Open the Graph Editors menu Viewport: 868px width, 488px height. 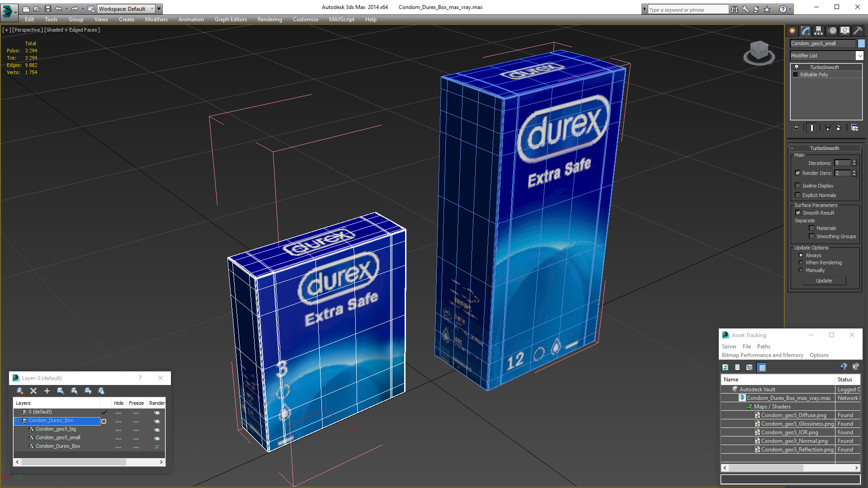coord(231,19)
